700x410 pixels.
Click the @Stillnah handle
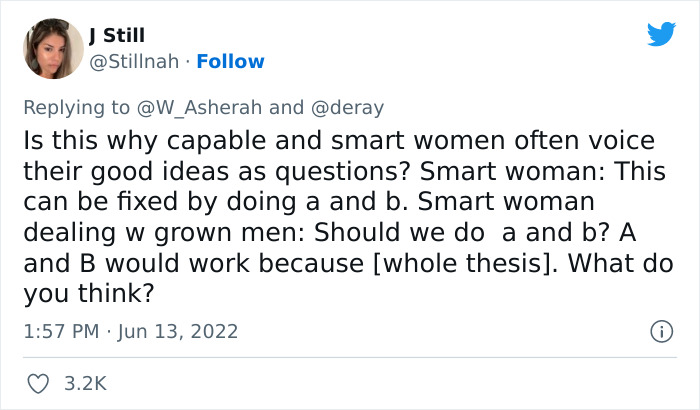point(132,61)
